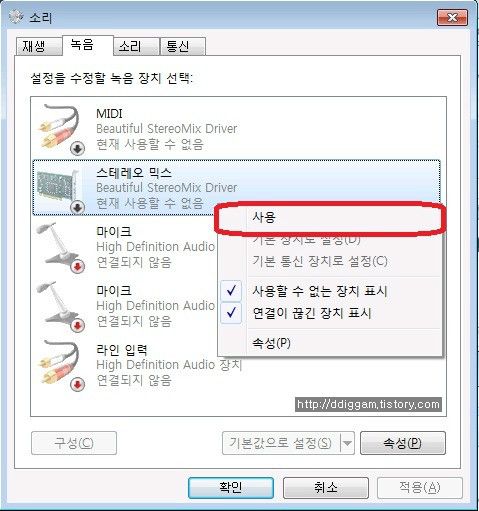
Task: Expand the 기본값으로 설정 dropdown arrow
Action: (x=347, y=443)
